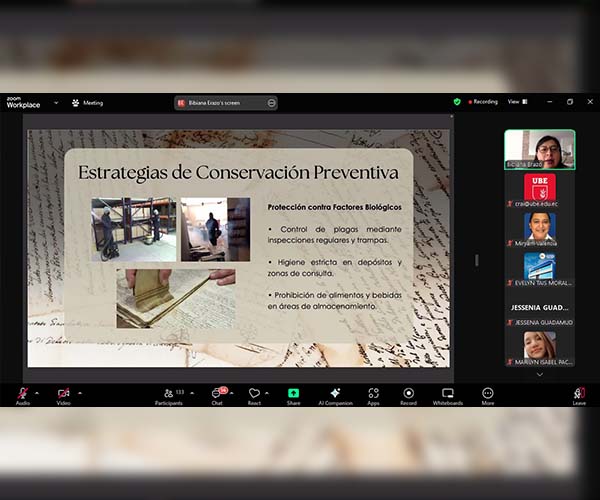600x500 pixels.
Task: Click the 'Higiene estricta' bullet text
Action: click(x=334, y=268)
